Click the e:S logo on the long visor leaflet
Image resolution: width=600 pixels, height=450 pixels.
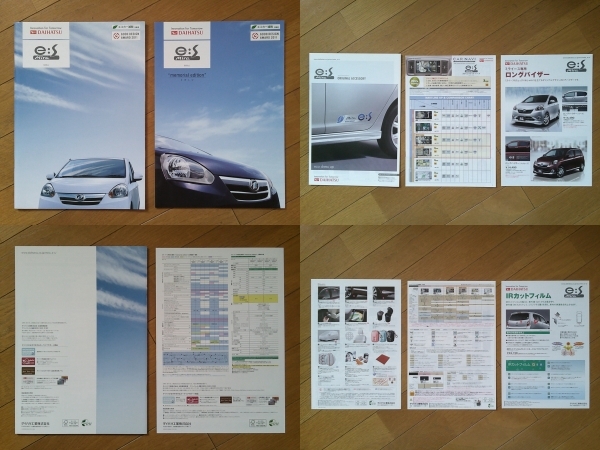pyautogui.click(x=576, y=65)
